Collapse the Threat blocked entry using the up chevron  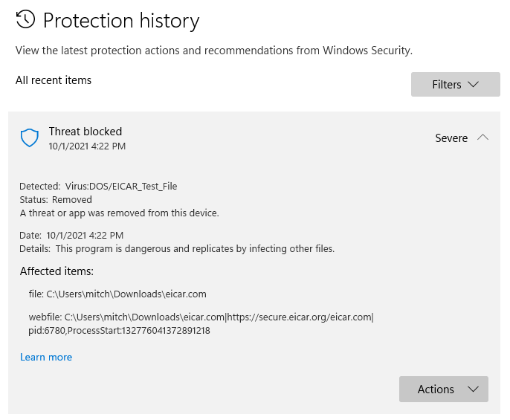pyautogui.click(x=482, y=138)
